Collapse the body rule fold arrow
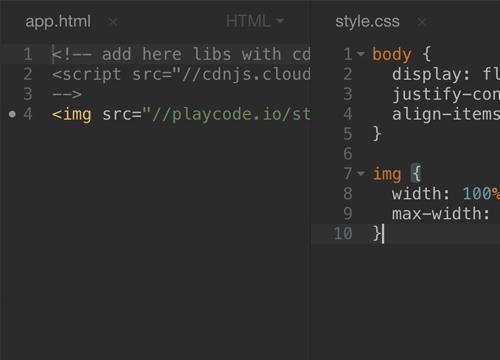The image size is (500, 360). tap(361, 53)
